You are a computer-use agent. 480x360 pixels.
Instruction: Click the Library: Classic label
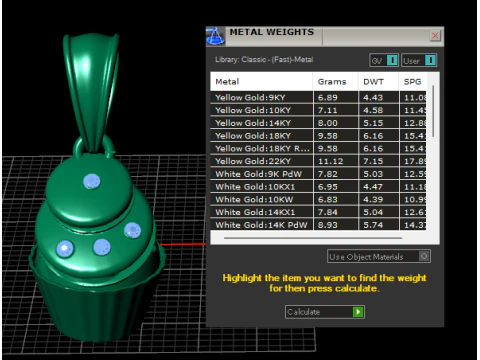coord(264,60)
